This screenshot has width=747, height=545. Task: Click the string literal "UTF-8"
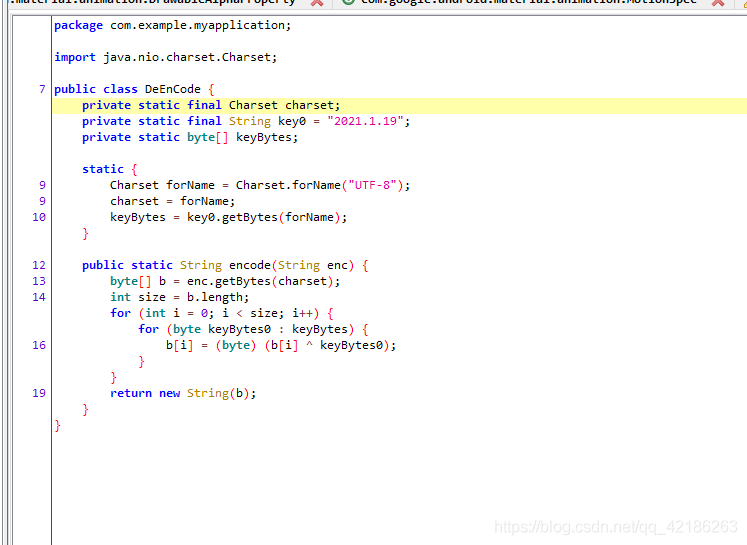(x=372, y=185)
